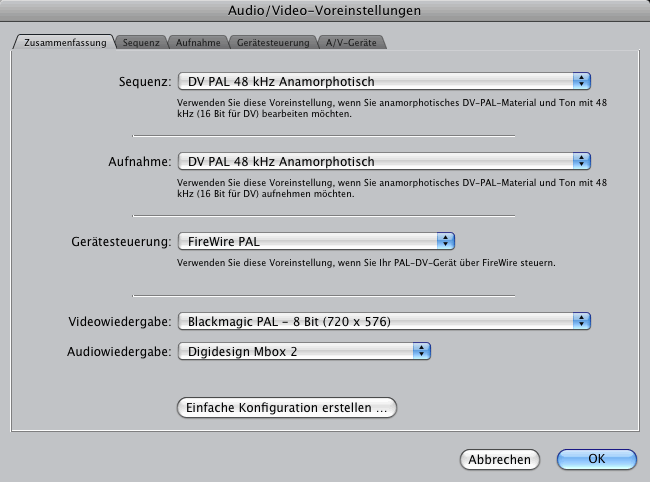Show the Zusammenfassung tab
The width and height of the screenshot is (650, 482).
65,42
